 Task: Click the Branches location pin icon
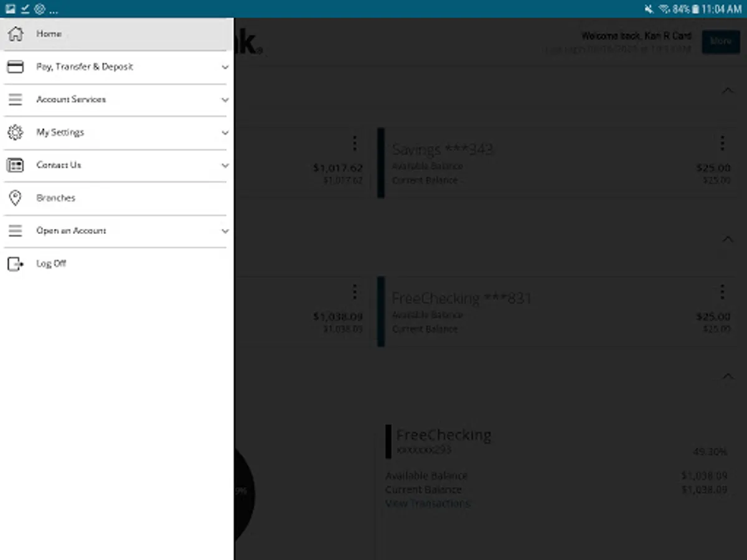tap(15, 198)
